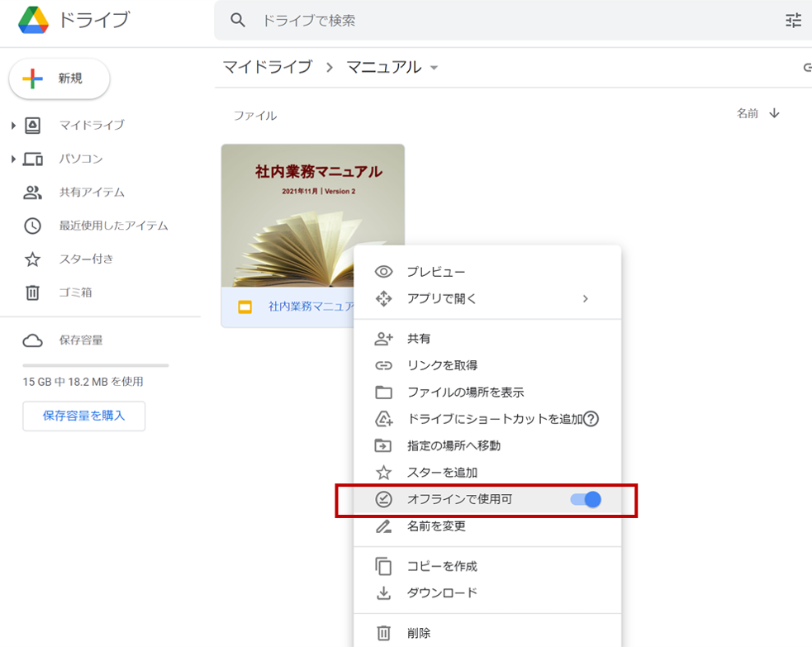Click the リンクを取得 link icon in menu
This screenshot has height=647, width=812.
383,366
